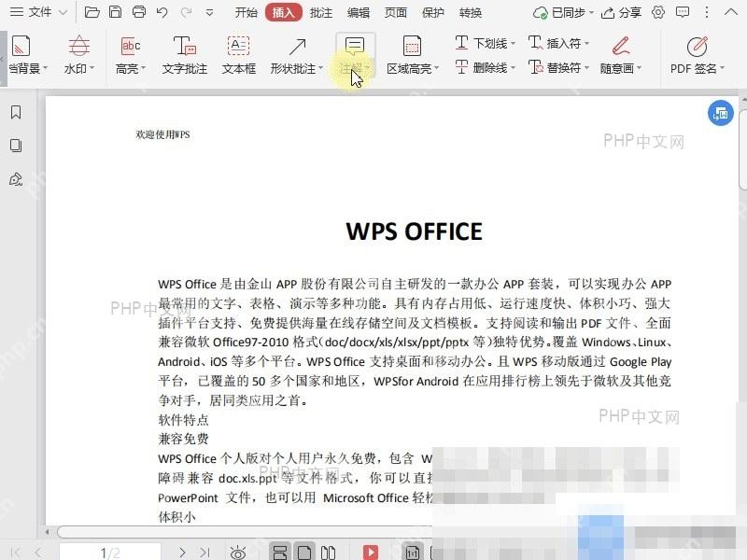Click the 欢迎使用WPS header text
The image size is (747, 560).
pos(162,134)
